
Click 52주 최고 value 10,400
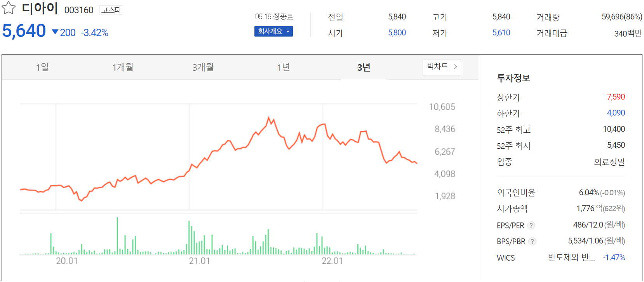pos(614,129)
